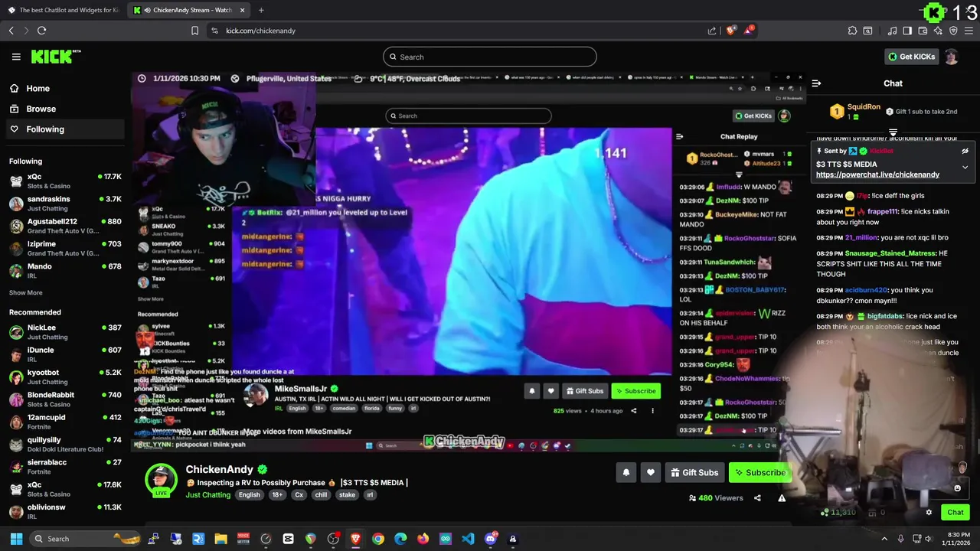Click the Kick Search field
Screen dimensions: 980x551
(490, 57)
